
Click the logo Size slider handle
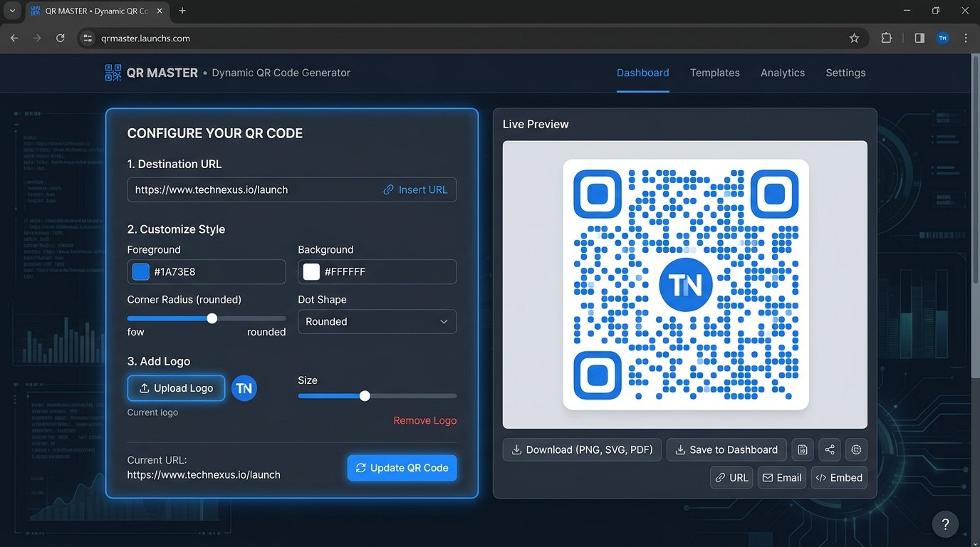(365, 396)
